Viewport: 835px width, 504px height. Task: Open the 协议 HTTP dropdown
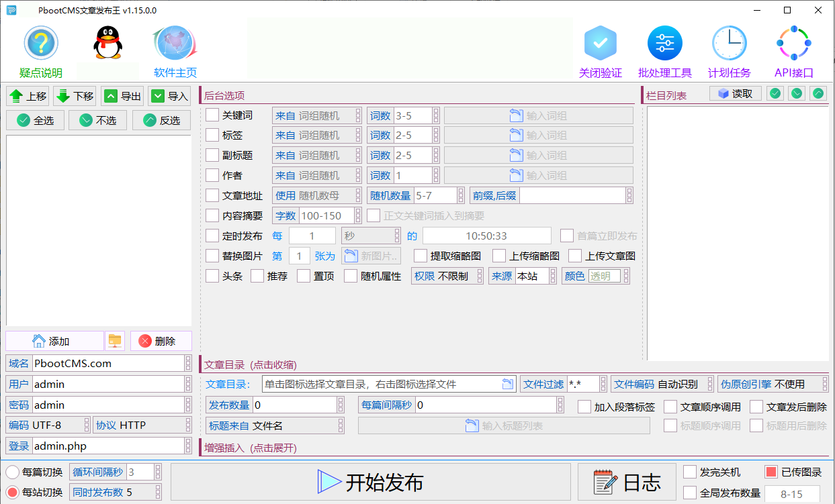pyautogui.click(x=142, y=425)
